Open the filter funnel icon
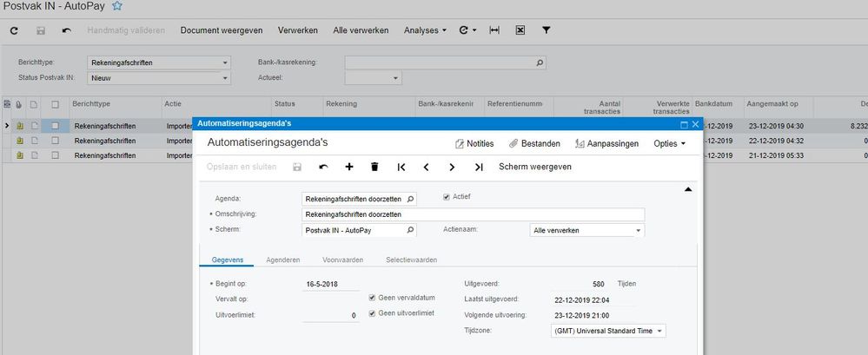The width and height of the screenshot is (868, 355). coord(546,30)
